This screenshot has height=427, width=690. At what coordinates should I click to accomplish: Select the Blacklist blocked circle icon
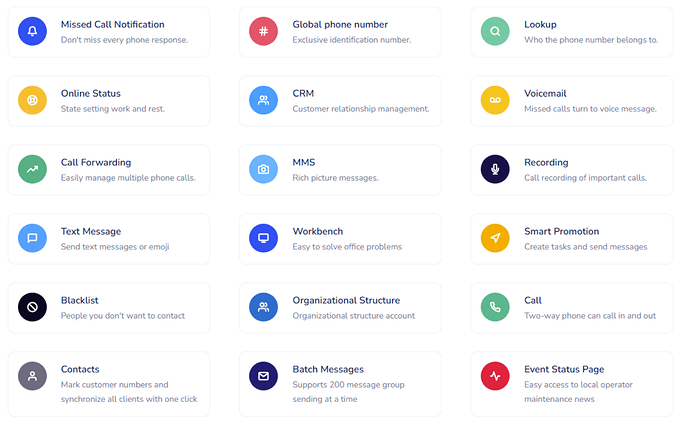32,307
